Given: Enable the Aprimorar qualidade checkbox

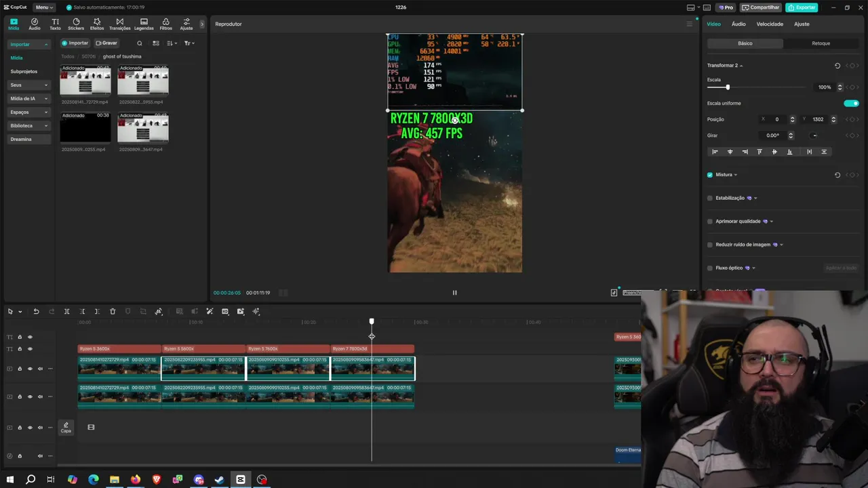Looking at the screenshot, I should (710, 221).
